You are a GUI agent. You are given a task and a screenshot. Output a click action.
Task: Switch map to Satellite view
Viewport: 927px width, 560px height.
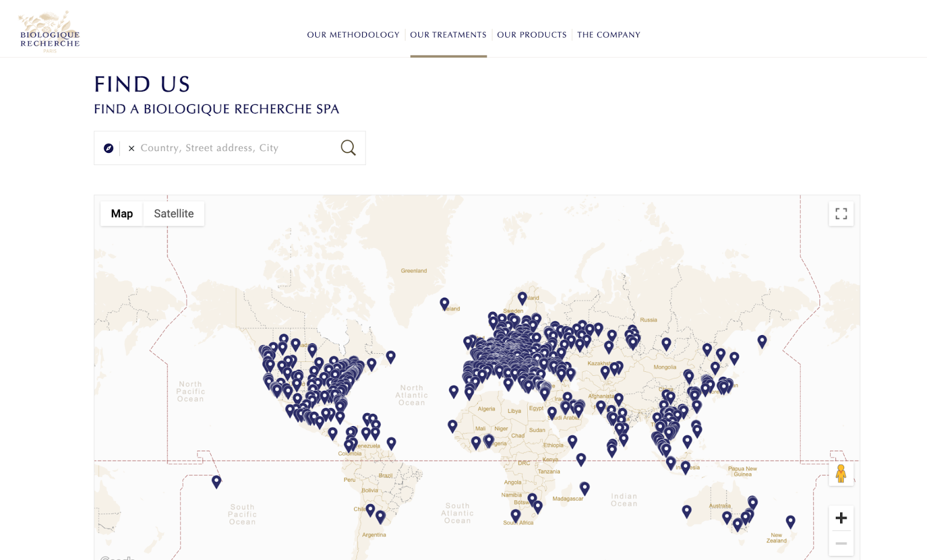(x=174, y=214)
